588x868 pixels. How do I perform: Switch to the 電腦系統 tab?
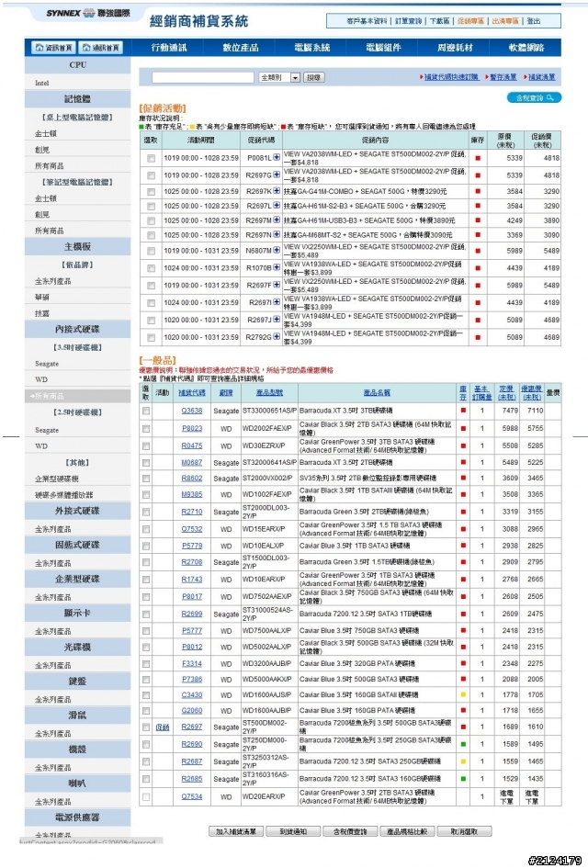[x=311, y=48]
